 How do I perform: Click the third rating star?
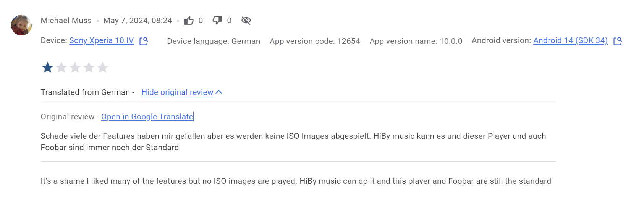pyautogui.click(x=75, y=67)
